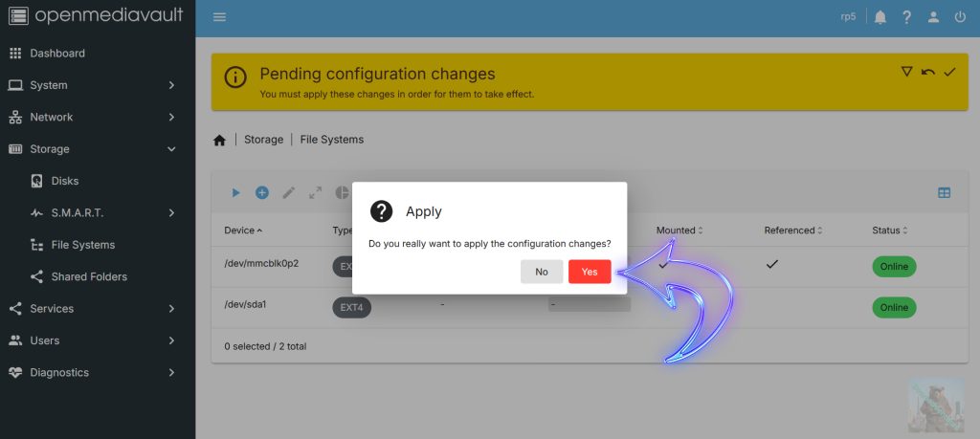Open the Shared Folders page
Viewport: 980px width, 439px height.
(x=88, y=276)
